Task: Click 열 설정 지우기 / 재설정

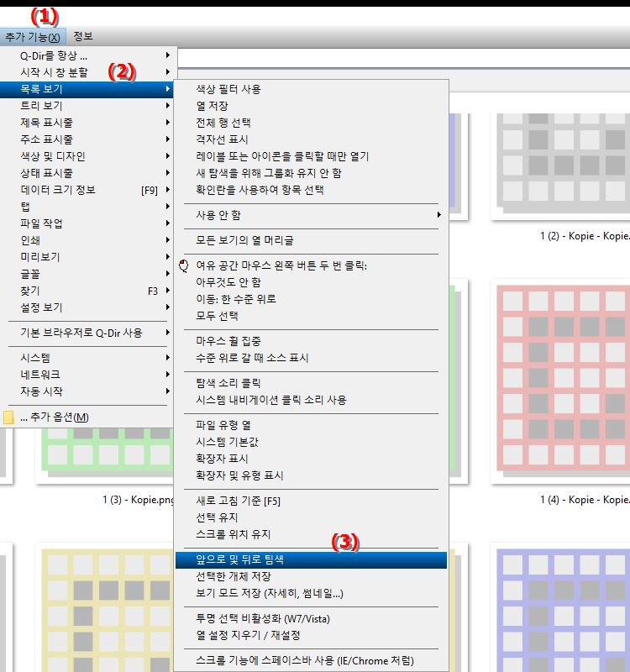Action: [x=311, y=635]
